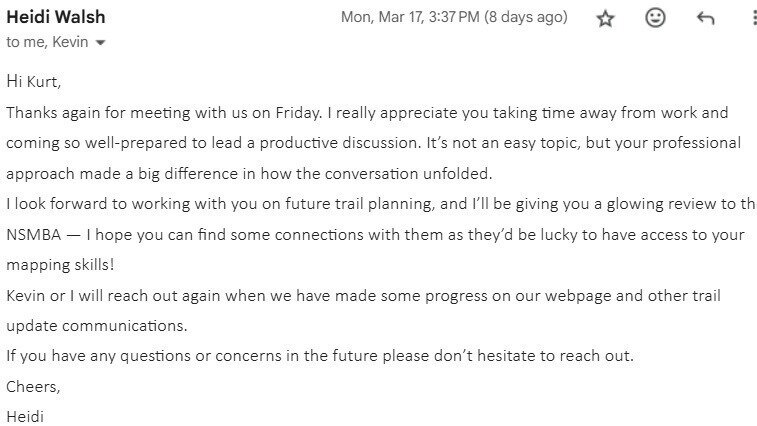Viewport: 757px width, 426px height.
Task: Star this email from Heidi Walsh
Action: (x=605, y=18)
